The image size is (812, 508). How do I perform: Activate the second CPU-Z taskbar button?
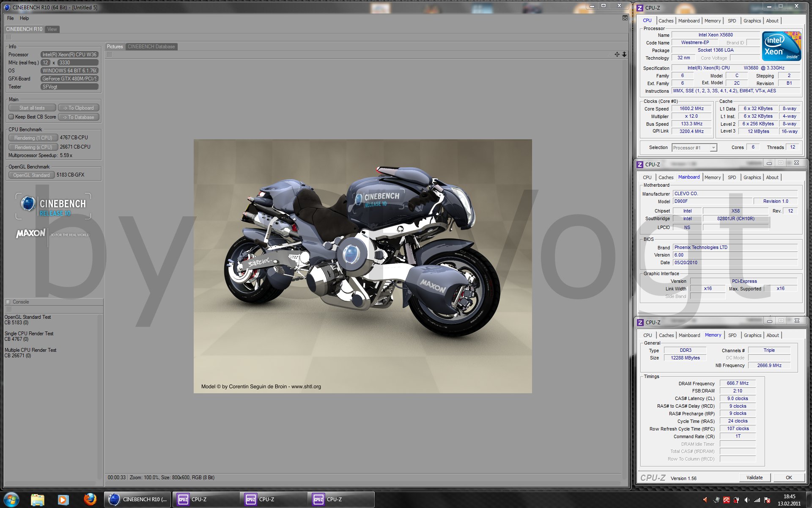273,500
